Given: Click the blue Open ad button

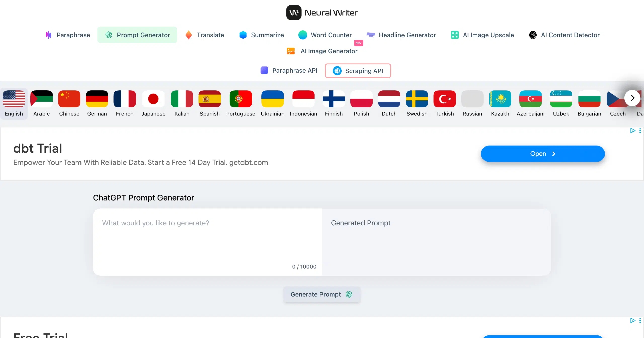Looking at the screenshot, I should (543, 154).
